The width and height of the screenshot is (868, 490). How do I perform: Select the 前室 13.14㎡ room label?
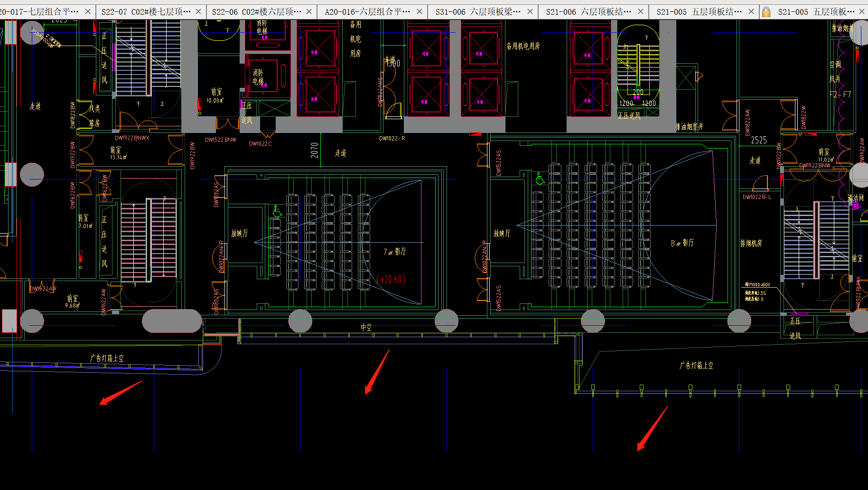[x=117, y=153]
